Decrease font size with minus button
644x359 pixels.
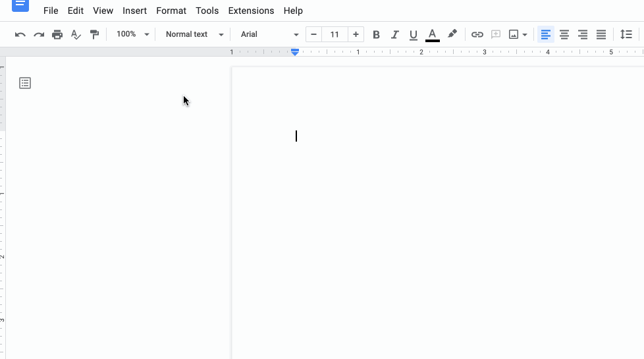point(314,34)
